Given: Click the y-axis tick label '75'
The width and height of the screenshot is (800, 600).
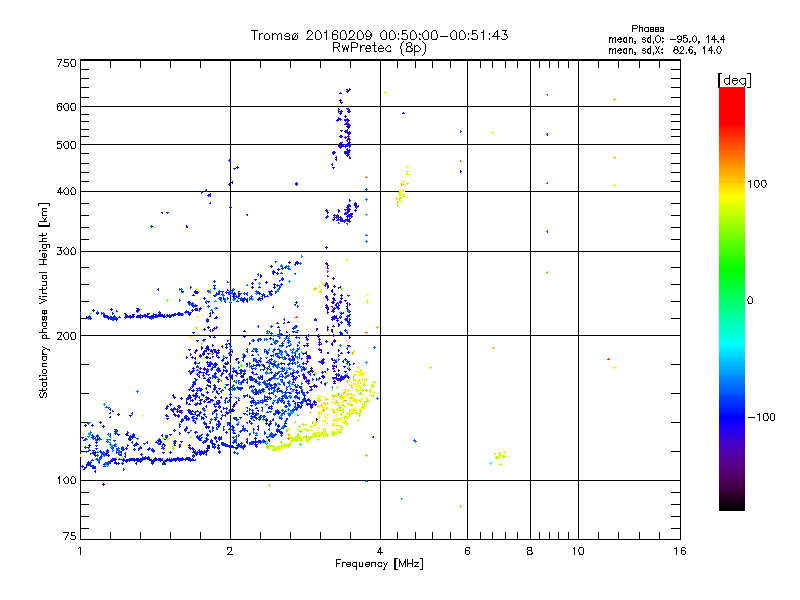Looking at the screenshot, I should [70, 536].
